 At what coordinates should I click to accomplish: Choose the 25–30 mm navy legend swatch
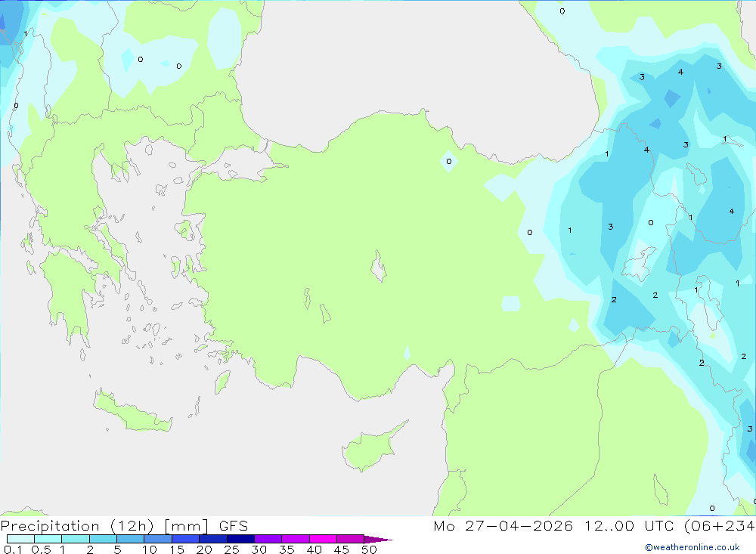click(240, 539)
